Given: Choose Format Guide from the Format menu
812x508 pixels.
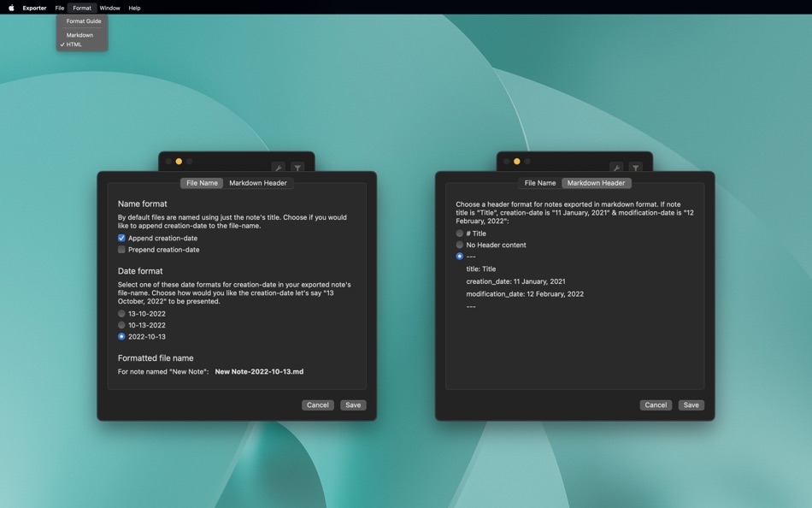Looking at the screenshot, I should click(x=82, y=21).
